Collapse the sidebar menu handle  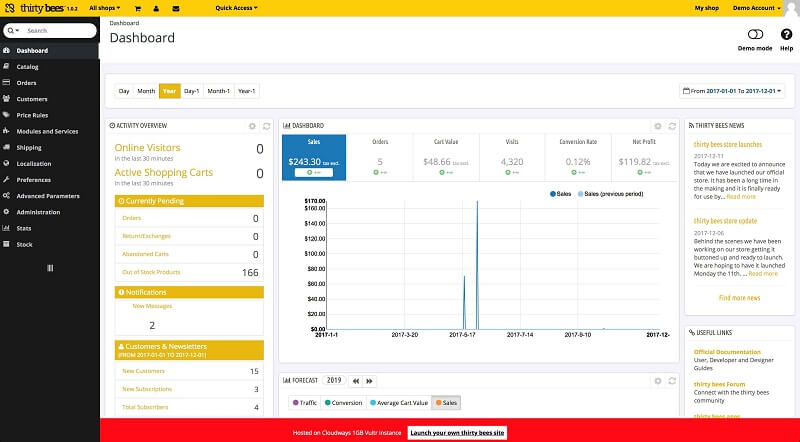tap(49, 268)
